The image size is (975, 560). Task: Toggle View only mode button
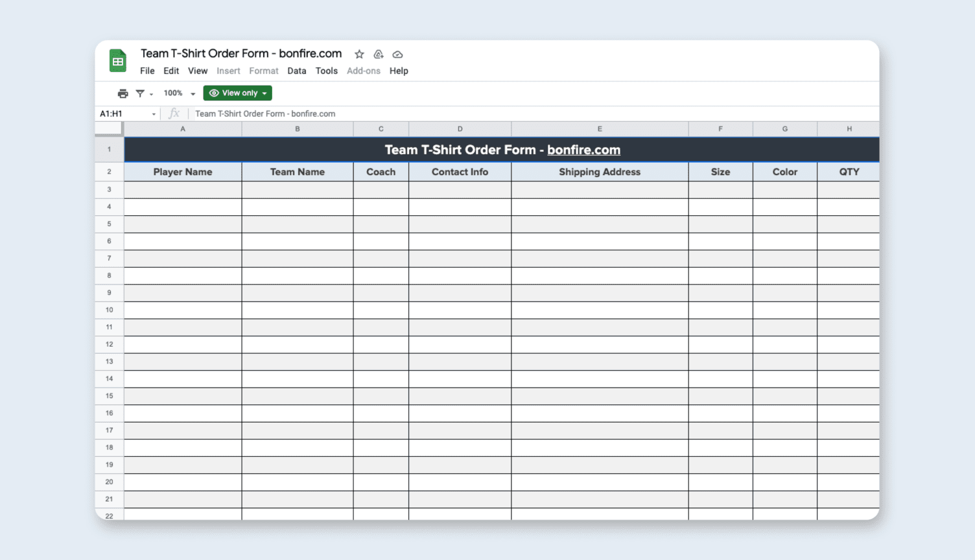pyautogui.click(x=237, y=93)
